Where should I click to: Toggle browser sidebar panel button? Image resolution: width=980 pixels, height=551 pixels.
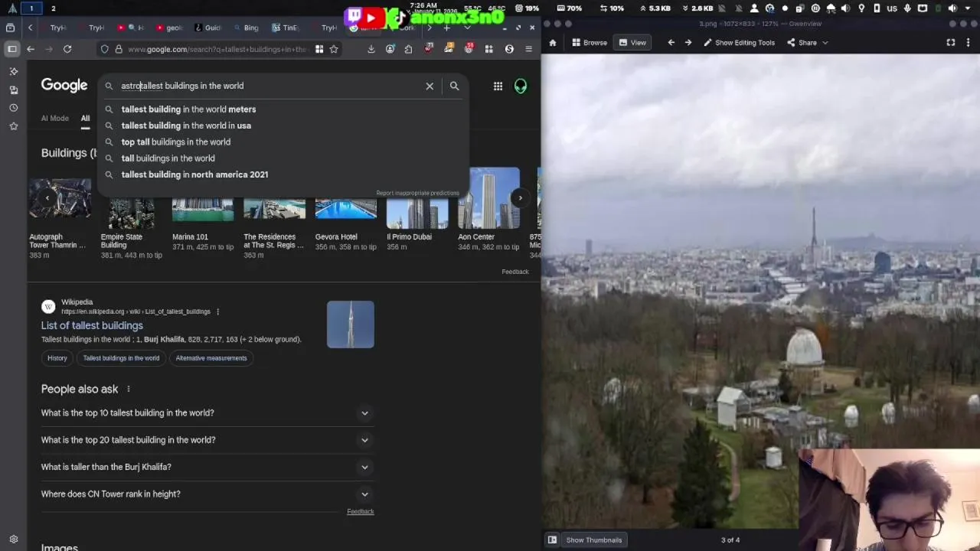tap(11, 49)
